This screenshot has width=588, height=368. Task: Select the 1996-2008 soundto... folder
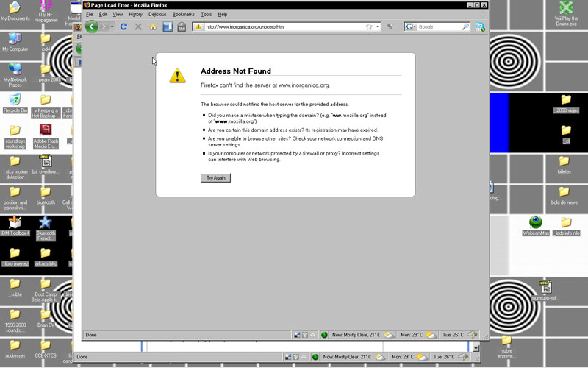coord(15,321)
